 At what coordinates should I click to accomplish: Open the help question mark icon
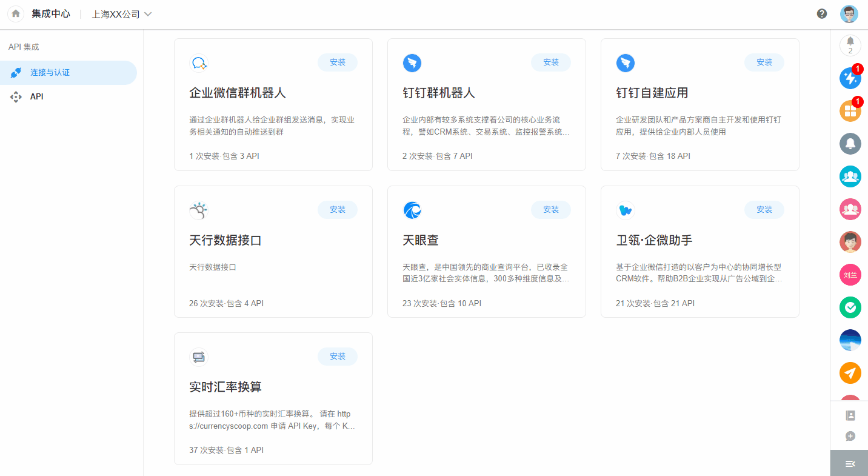point(822,14)
